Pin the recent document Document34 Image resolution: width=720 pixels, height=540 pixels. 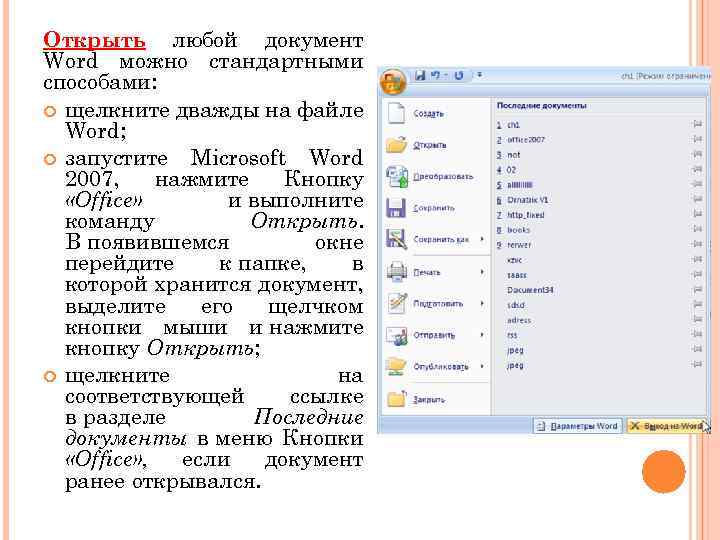pos(697,290)
